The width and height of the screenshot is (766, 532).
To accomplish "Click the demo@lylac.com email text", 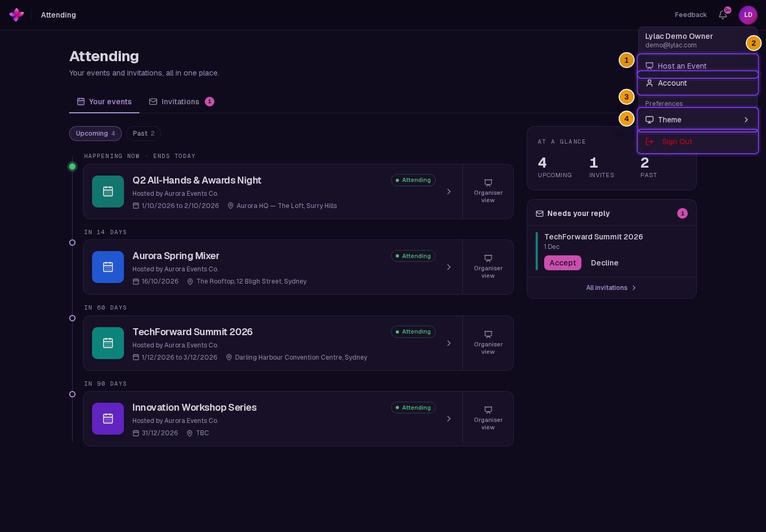I will 671,45.
